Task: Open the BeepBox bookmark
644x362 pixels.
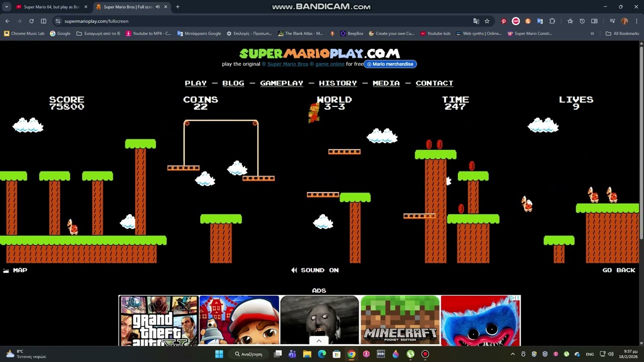Action: point(352,34)
